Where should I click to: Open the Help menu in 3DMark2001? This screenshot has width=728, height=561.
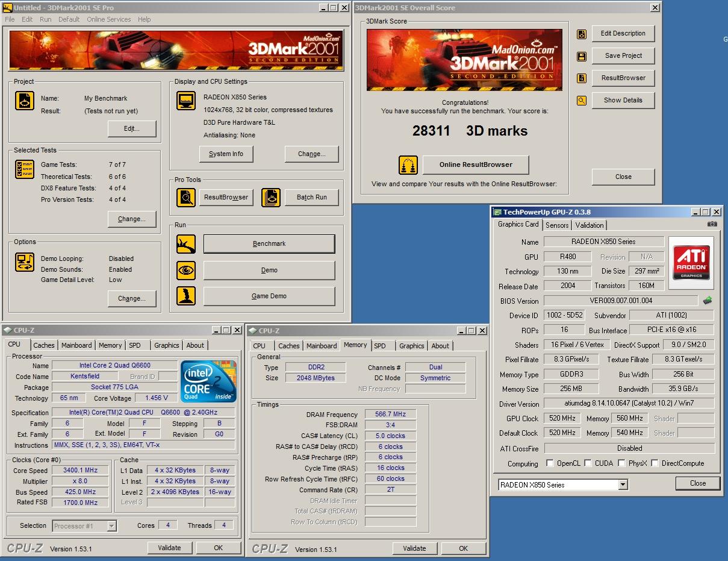pos(145,19)
